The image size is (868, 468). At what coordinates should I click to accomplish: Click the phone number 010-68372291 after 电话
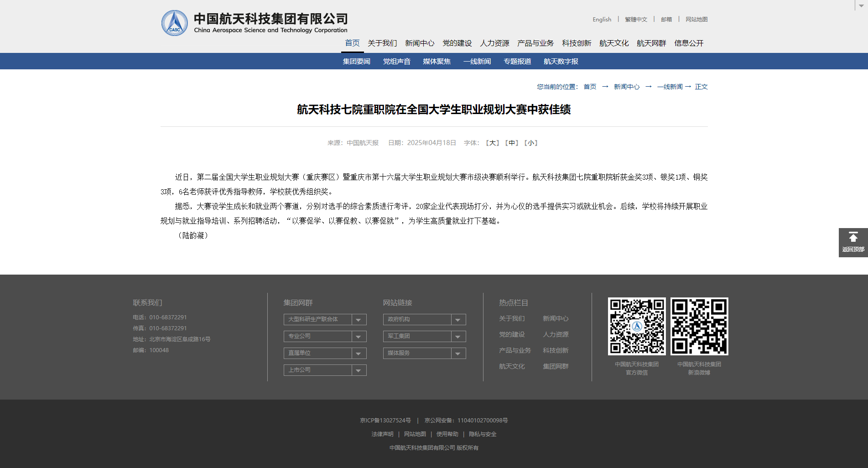click(168, 317)
